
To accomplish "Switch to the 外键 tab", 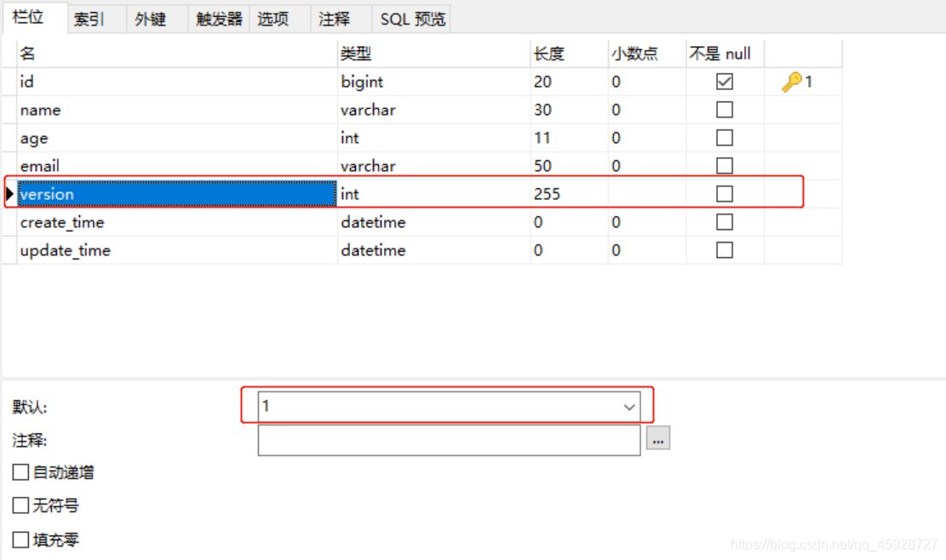I will click(x=150, y=17).
